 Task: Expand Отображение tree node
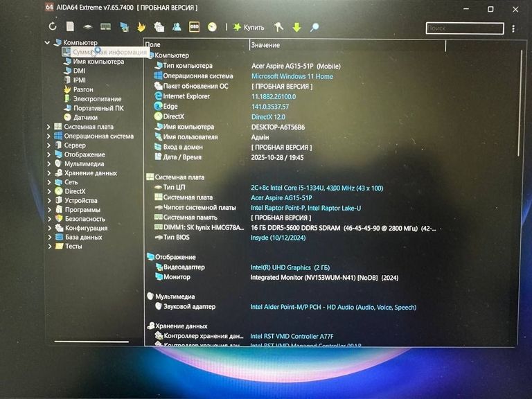48,154
